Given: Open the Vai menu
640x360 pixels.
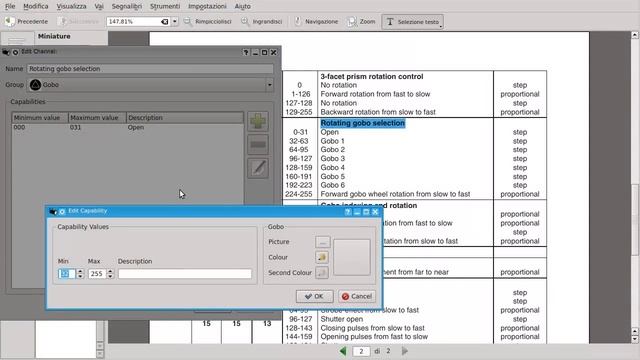Looking at the screenshot, I should click(99, 6).
